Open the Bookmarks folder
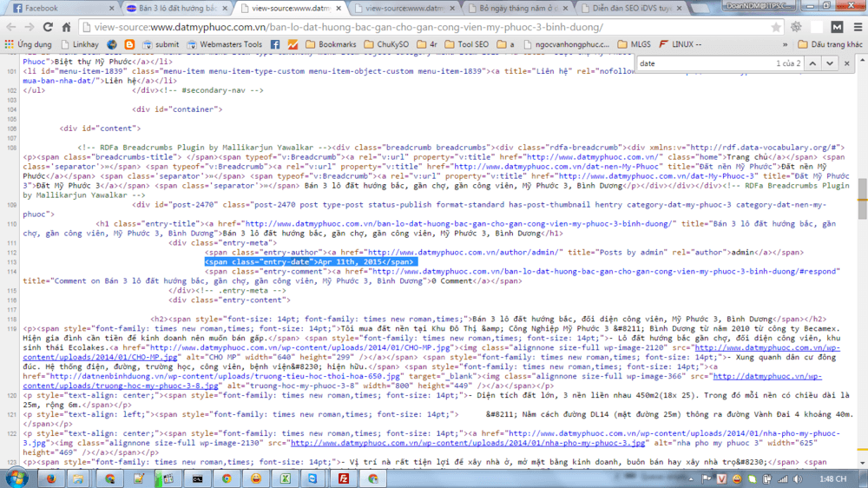 click(x=331, y=44)
